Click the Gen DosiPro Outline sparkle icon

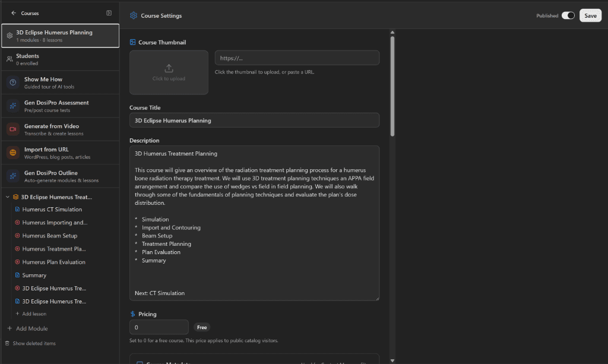click(13, 176)
